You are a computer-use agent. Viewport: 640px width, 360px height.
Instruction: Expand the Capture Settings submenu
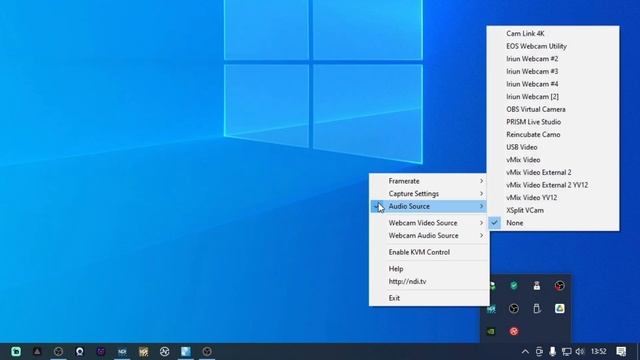tap(429, 193)
